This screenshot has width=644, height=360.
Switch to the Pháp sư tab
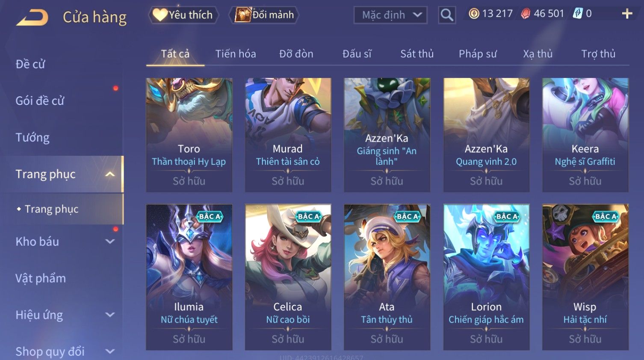tap(478, 54)
